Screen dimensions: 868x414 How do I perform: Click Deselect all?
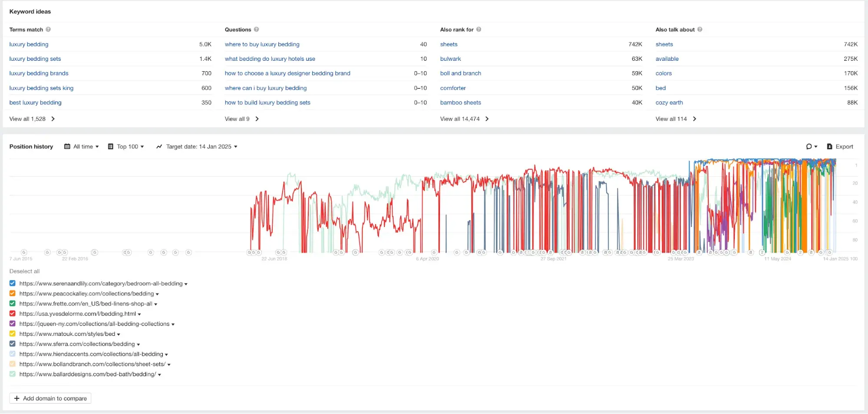click(x=24, y=271)
